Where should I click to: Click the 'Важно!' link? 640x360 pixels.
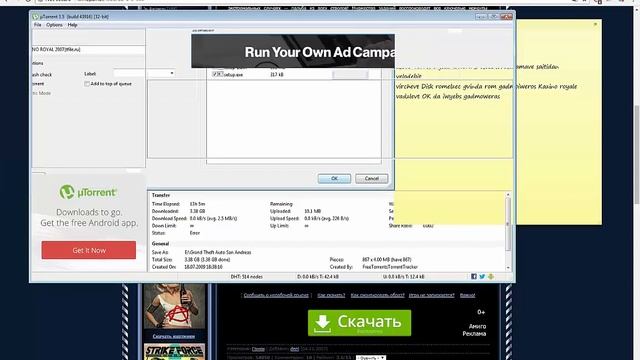coord(467,295)
